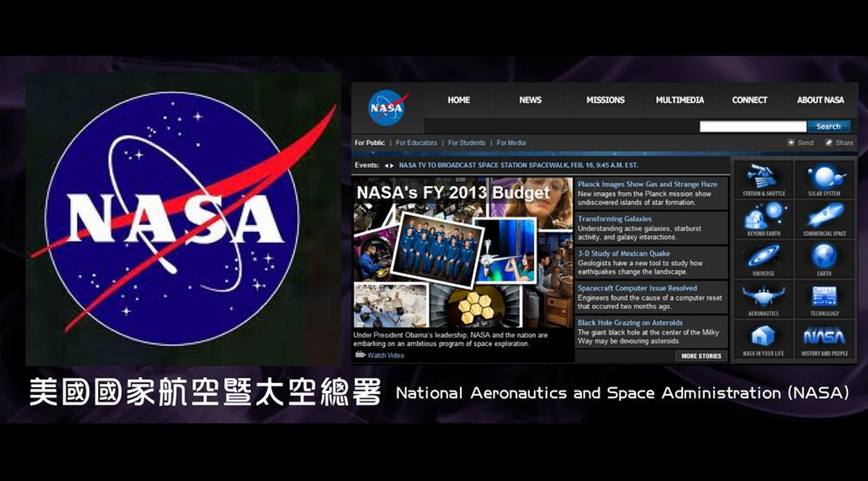Open the CONNECT menu item

749,100
